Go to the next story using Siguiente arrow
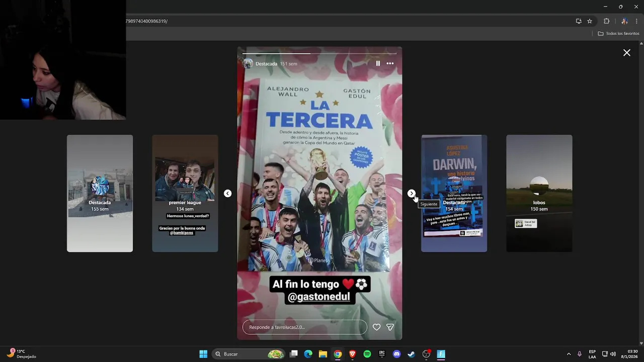Viewport: 644px width, 362px height. [412, 194]
